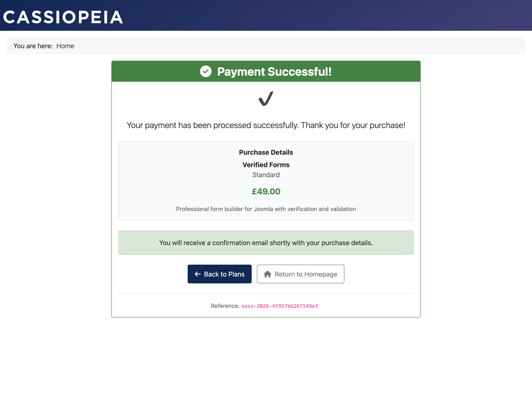
Task: Click the Purchase Details heading
Action: [266, 152]
